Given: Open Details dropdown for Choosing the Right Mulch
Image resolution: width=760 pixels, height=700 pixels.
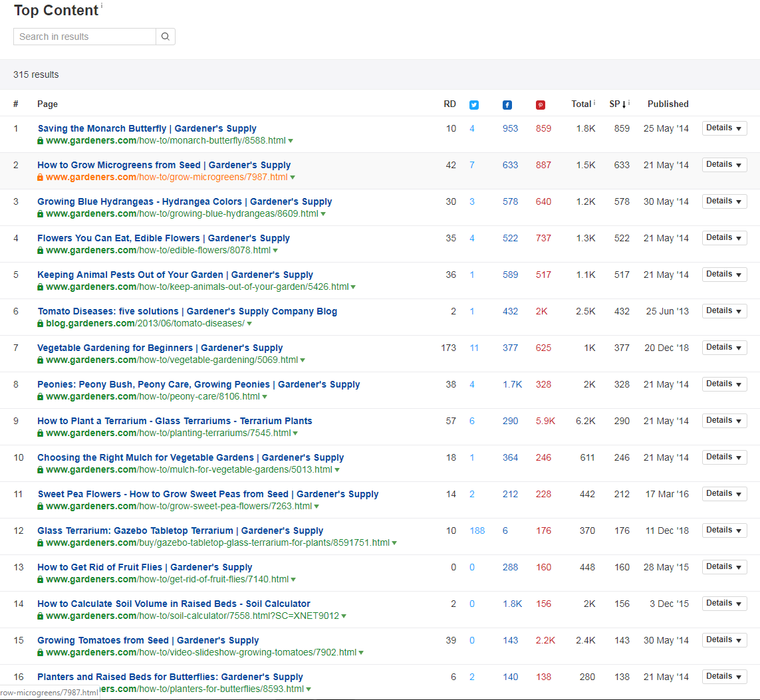Looking at the screenshot, I should [724, 457].
